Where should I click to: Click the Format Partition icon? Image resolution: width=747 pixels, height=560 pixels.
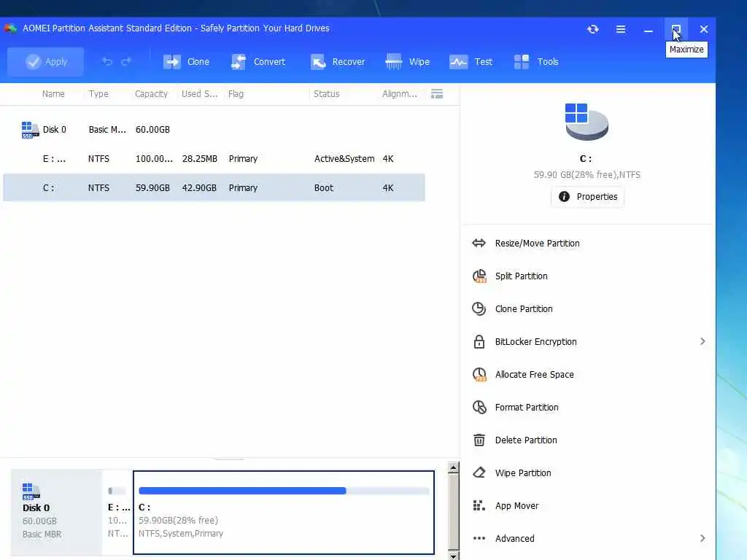point(479,408)
